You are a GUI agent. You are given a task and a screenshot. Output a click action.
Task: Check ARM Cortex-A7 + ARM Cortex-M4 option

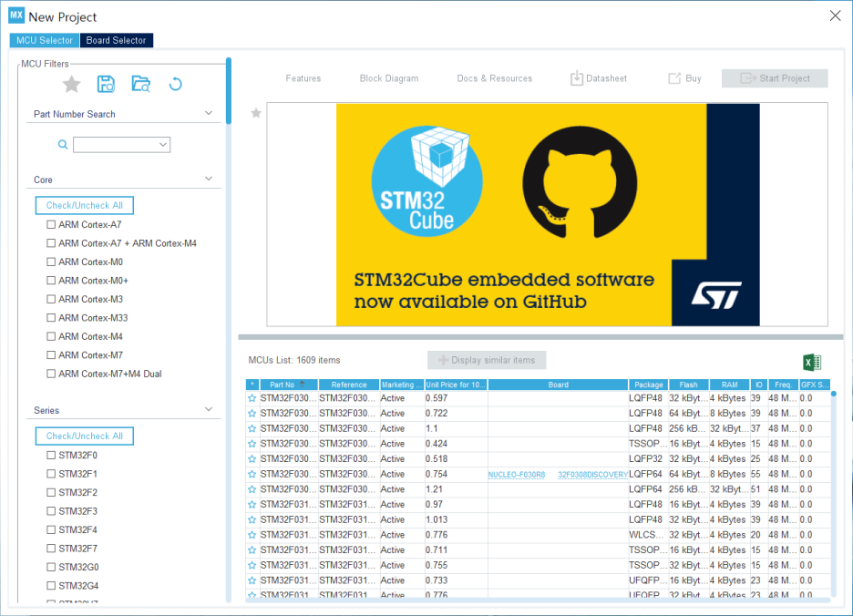[51, 243]
